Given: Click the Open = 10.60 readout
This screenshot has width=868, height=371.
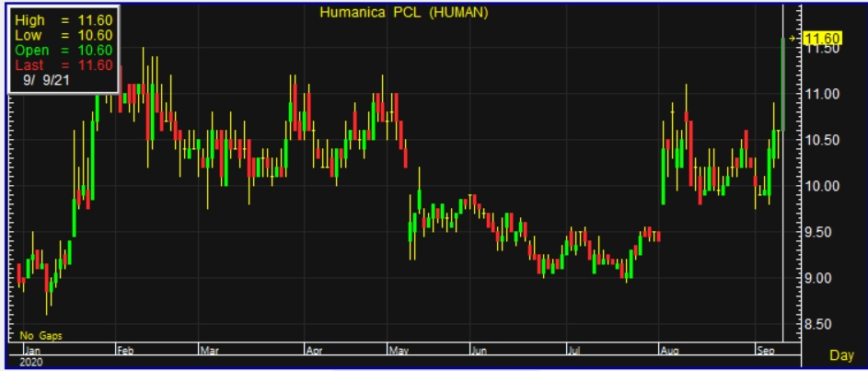Looking at the screenshot, I should click(x=64, y=51).
